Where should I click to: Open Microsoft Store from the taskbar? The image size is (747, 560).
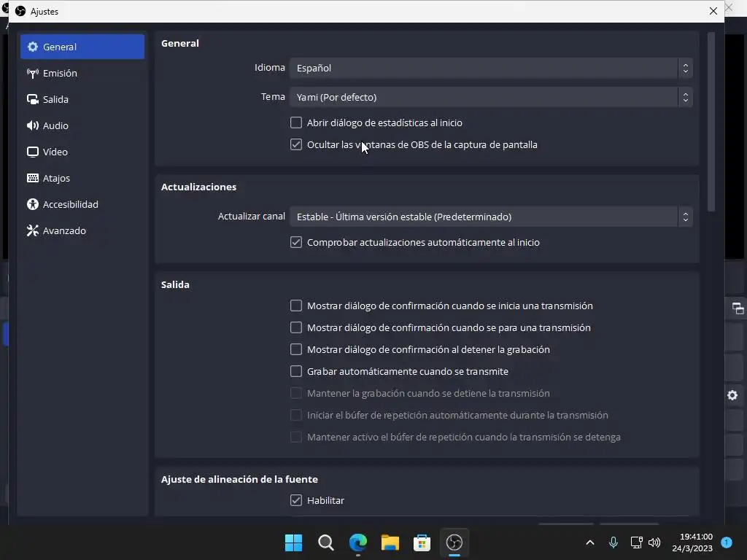point(422,542)
